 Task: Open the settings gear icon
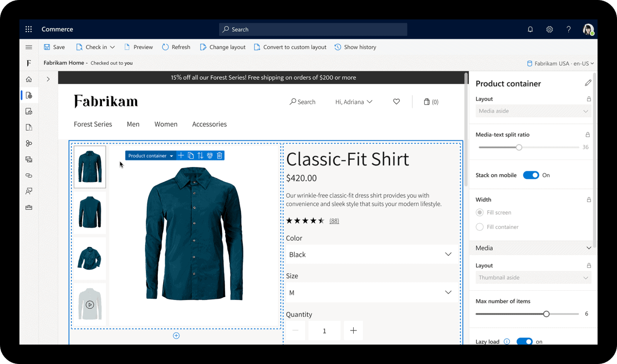(549, 30)
